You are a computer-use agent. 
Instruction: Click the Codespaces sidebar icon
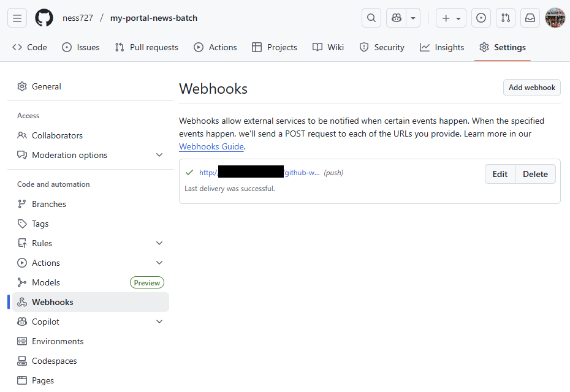click(22, 361)
